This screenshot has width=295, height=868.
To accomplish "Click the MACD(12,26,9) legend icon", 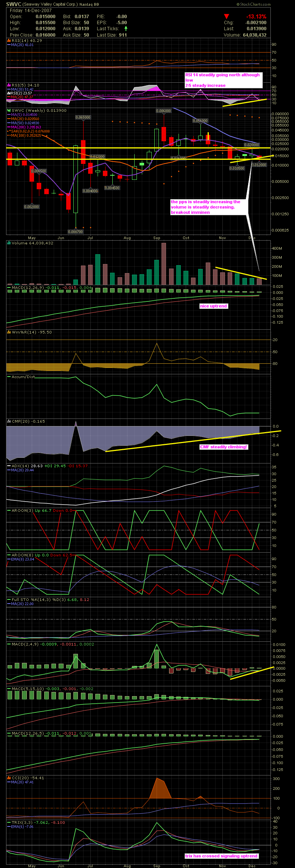I will pyautogui.click(x=9, y=287).
